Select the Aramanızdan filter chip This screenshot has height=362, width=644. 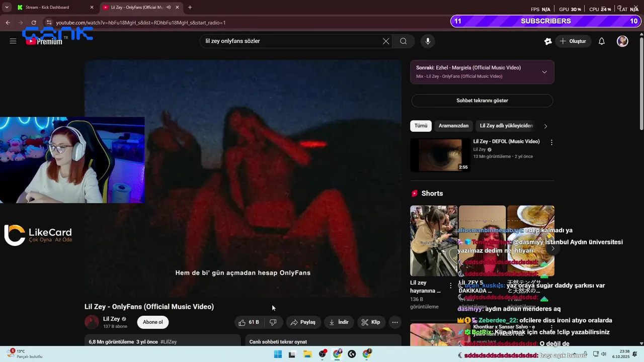click(x=453, y=126)
